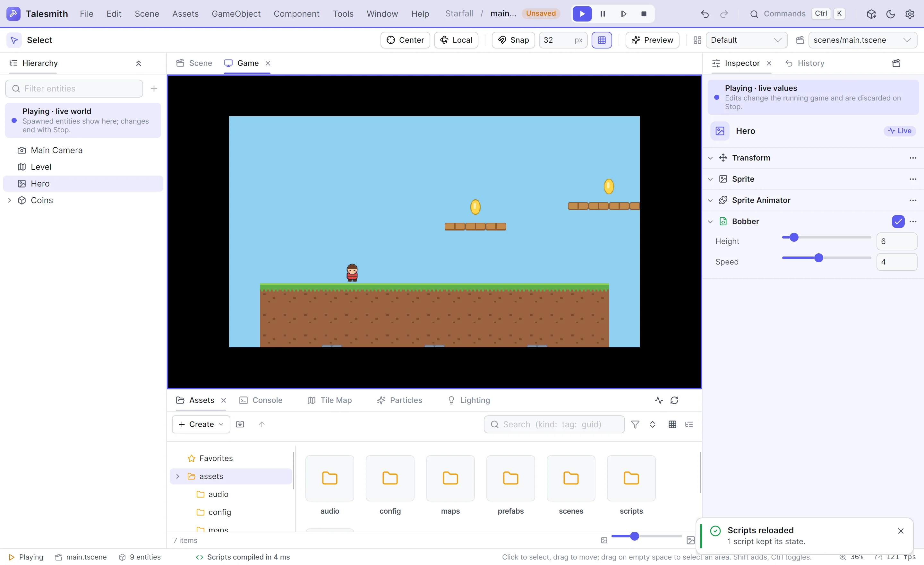Refresh the assets panel icon
The width and height of the screenshot is (924, 565).
[x=674, y=400]
